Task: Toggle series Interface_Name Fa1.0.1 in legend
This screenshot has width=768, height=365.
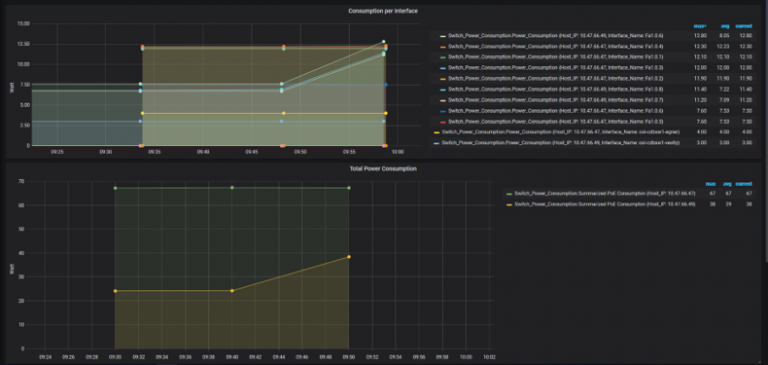Action: [556, 57]
